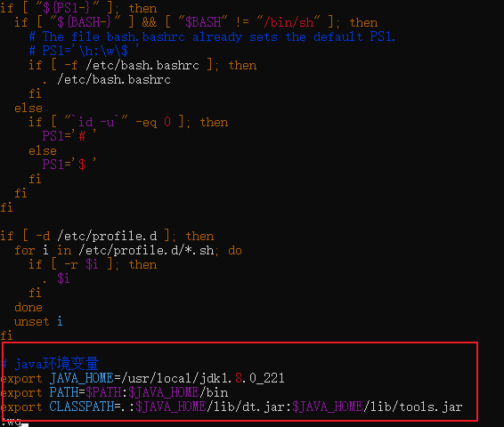504x427 pixels.
Task: Click the '. $i' source line
Action: [56, 278]
